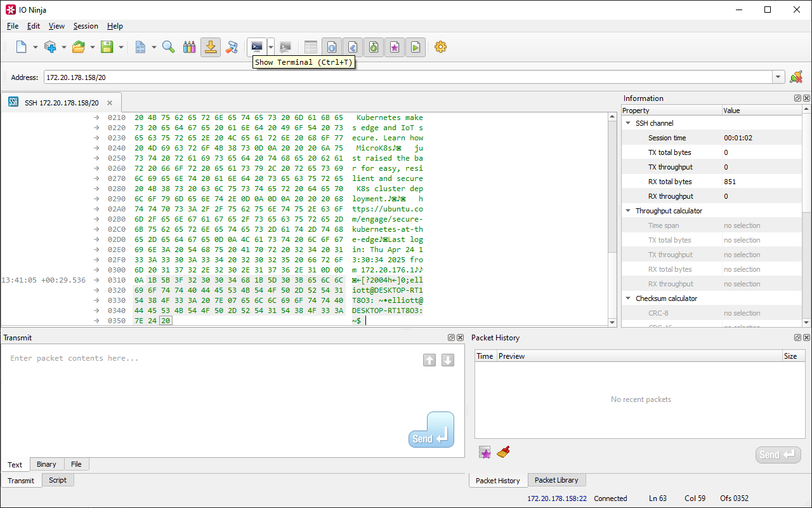Click the colored highlighters icon
The height and width of the screenshot is (508, 812).
point(190,47)
